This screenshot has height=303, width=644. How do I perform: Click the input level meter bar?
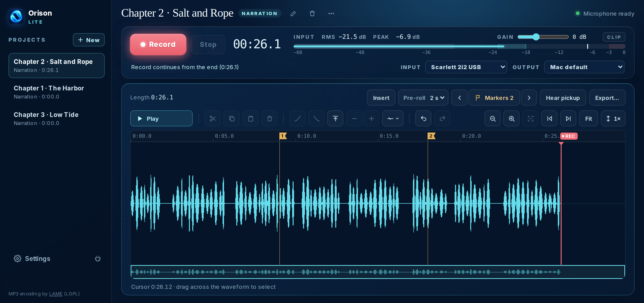[x=459, y=46]
